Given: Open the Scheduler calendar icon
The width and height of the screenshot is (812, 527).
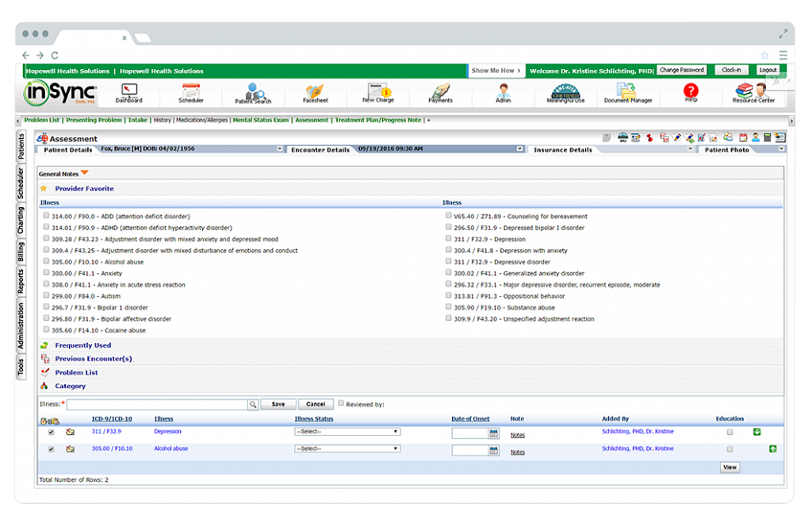Looking at the screenshot, I should (x=190, y=91).
